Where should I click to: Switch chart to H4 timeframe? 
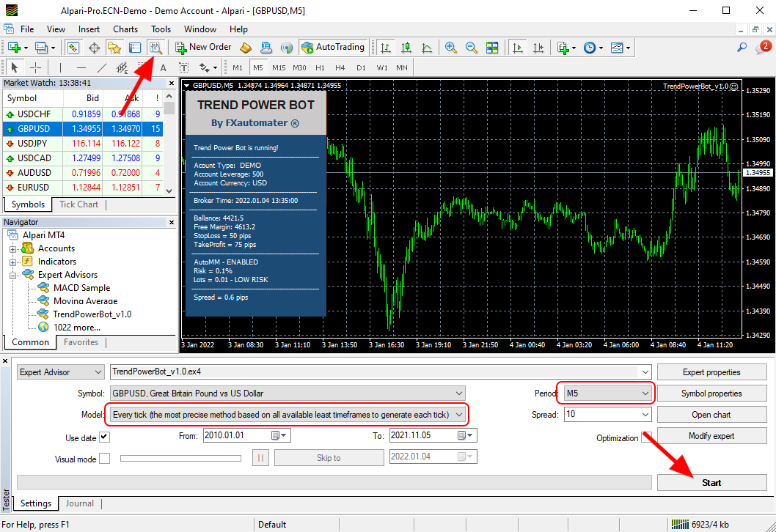coord(340,67)
